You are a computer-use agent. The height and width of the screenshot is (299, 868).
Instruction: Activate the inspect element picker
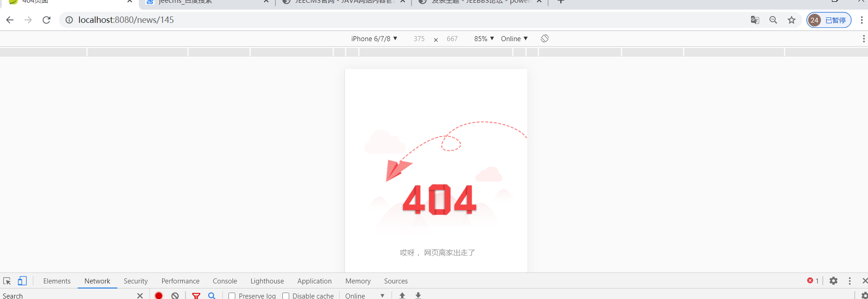pos(7,281)
